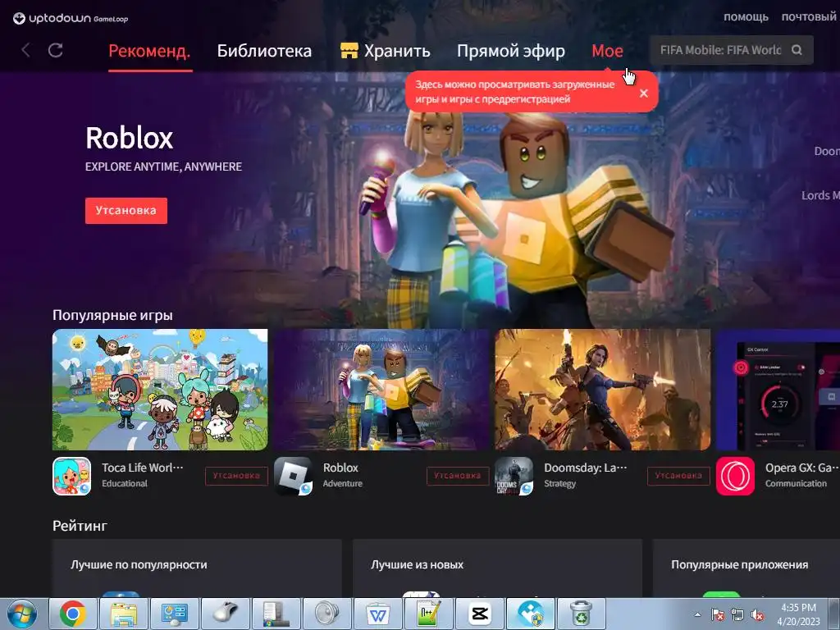Open Control Panel taskbar icon
Image resolution: width=840 pixels, height=630 pixels.
pyautogui.click(x=175, y=614)
